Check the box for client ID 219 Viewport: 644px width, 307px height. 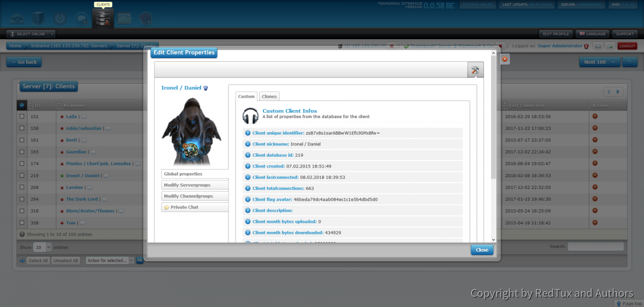(x=22, y=176)
